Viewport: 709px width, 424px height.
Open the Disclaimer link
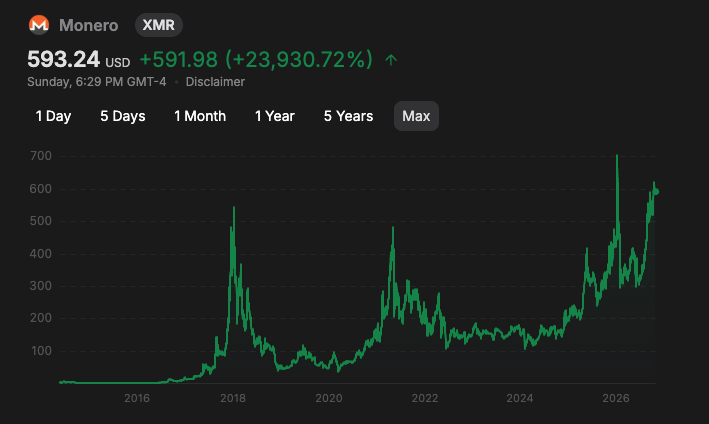tap(215, 82)
